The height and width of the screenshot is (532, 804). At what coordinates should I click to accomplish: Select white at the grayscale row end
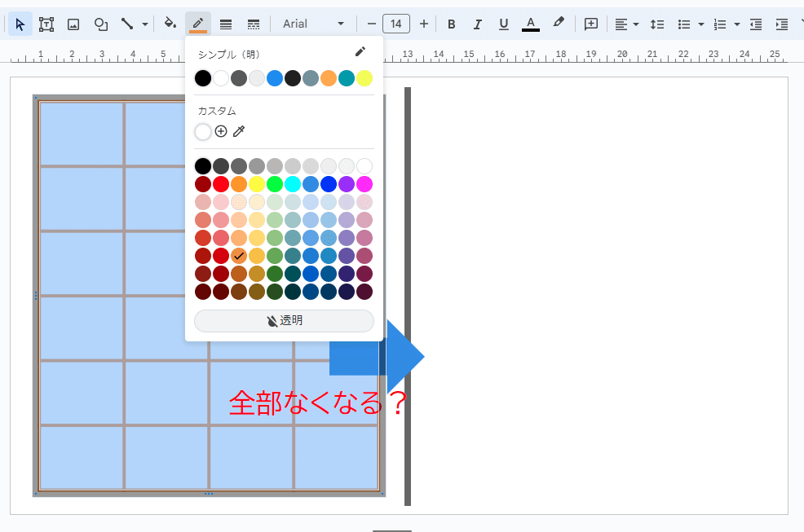point(364,166)
